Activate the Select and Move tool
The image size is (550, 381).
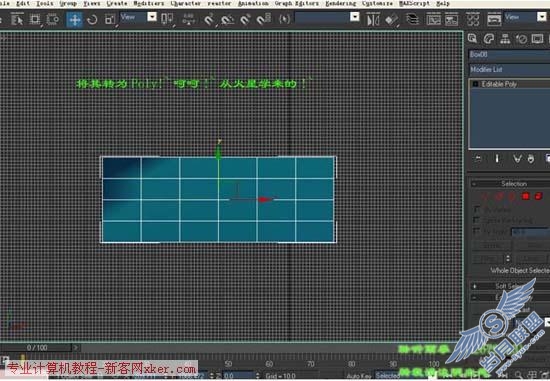coord(74,19)
